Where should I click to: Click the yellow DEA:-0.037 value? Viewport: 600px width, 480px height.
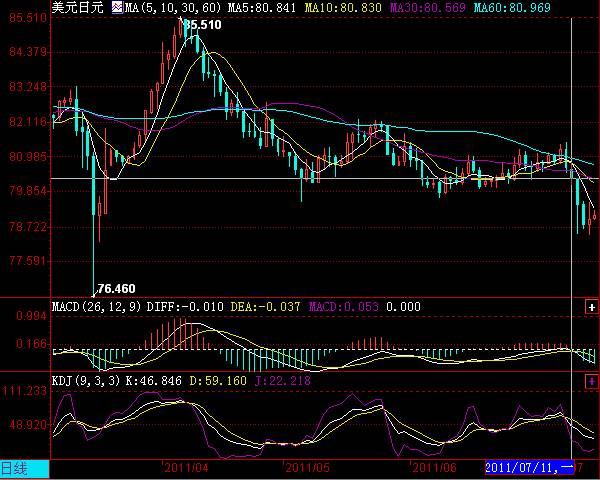[265, 307]
